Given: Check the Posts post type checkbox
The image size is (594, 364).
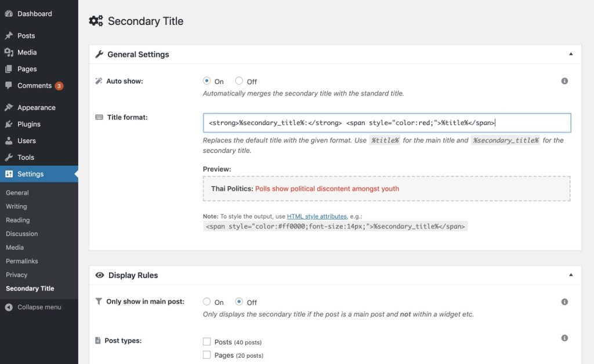Looking at the screenshot, I should [x=207, y=342].
